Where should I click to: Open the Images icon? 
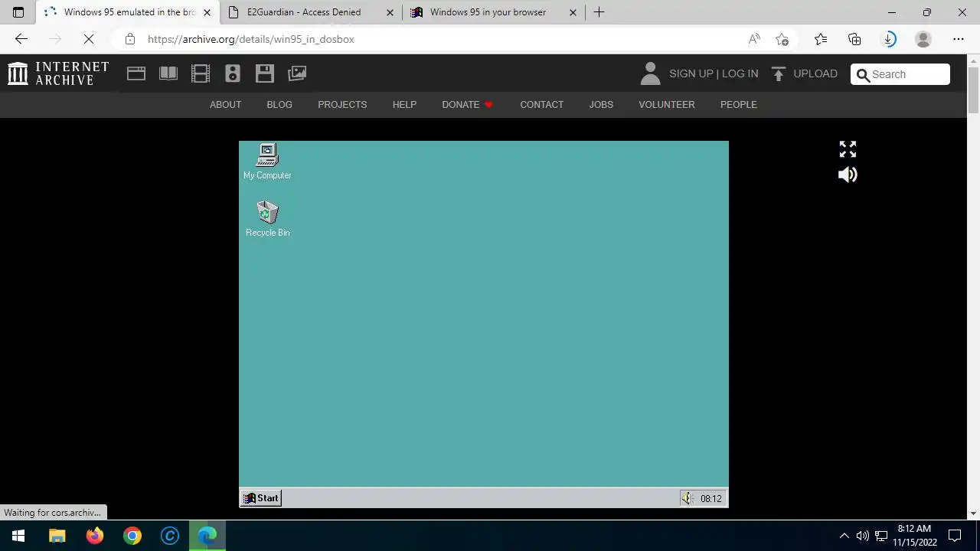pos(297,73)
